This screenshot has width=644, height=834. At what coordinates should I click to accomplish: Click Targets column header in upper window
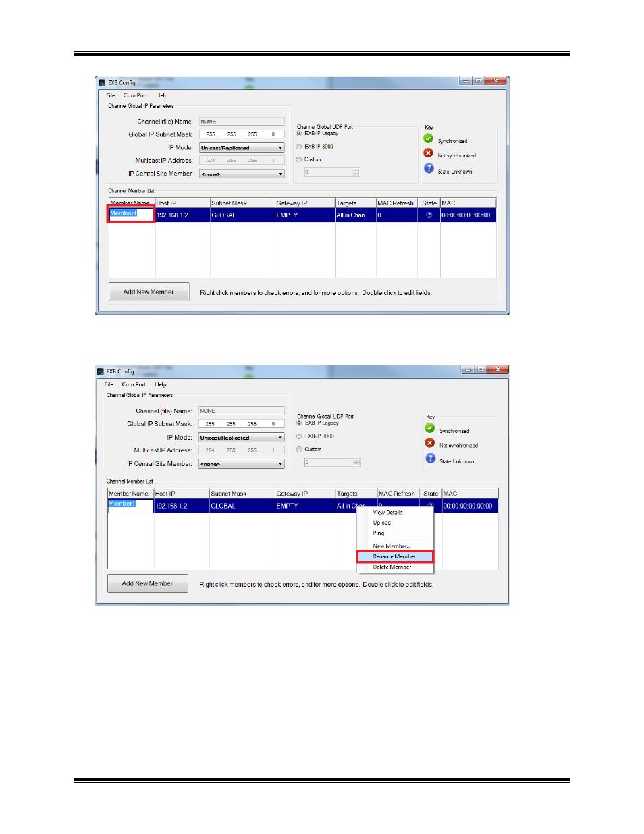tap(356, 203)
